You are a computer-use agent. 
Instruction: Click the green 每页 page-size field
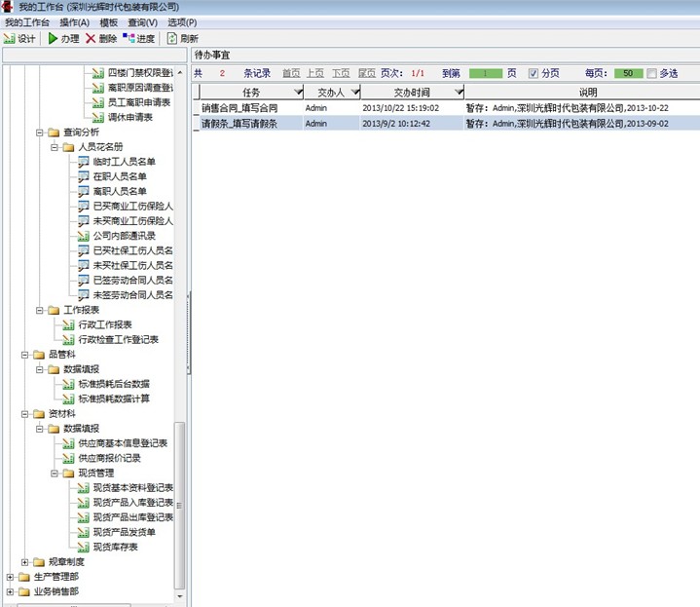628,73
